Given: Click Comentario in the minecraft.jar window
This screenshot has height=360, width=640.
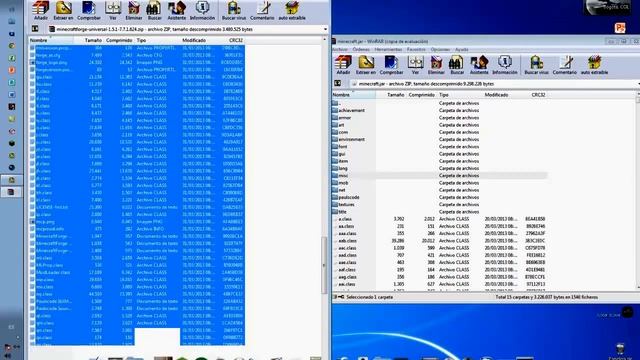Looking at the screenshot, I should point(565,65).
